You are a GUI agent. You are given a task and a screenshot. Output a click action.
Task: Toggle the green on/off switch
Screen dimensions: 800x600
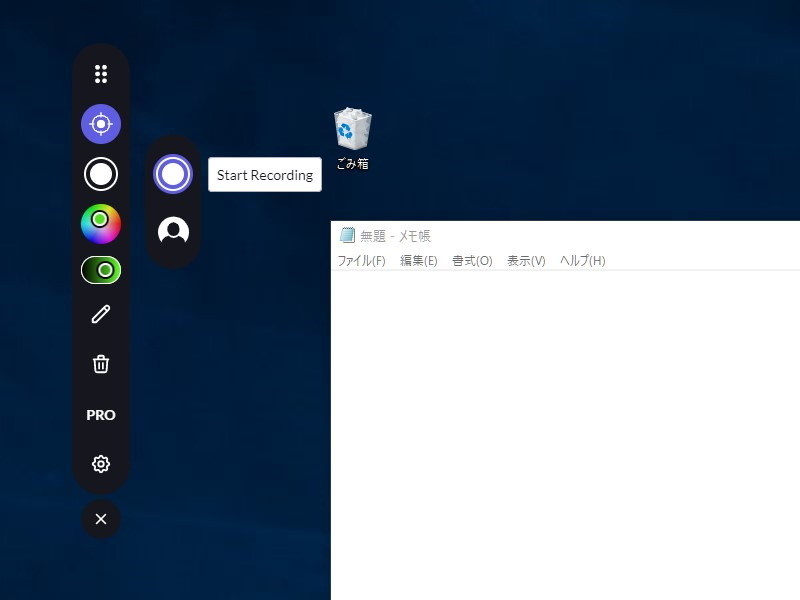100,268
